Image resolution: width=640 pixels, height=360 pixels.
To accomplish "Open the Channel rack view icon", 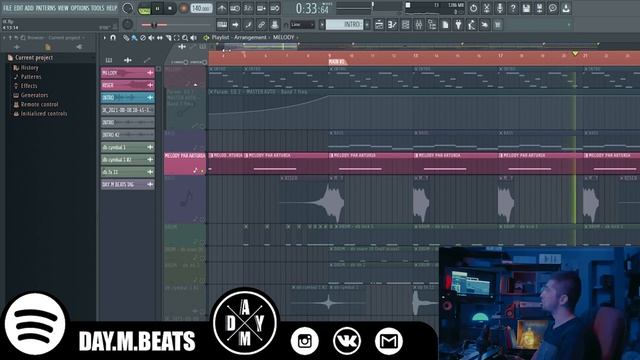I will click(405, 25).
